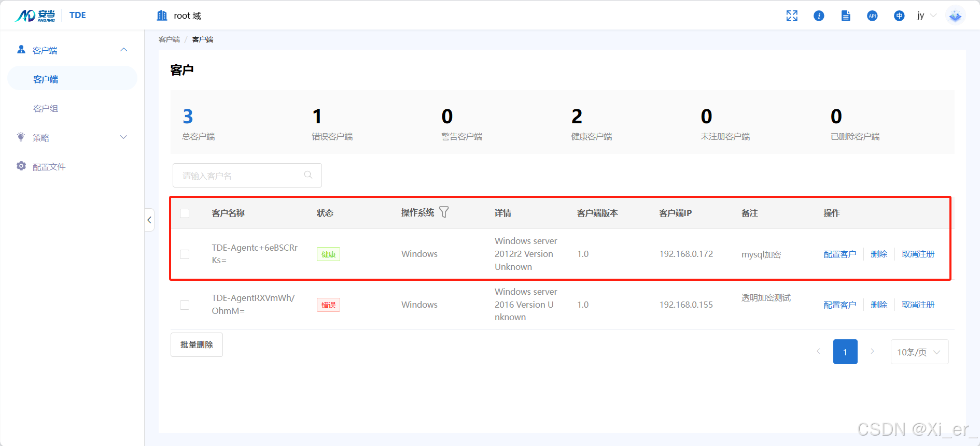Collapse the 客户端 sidebar menu chevron
980x446 pixels.
[x=123, y=50]
